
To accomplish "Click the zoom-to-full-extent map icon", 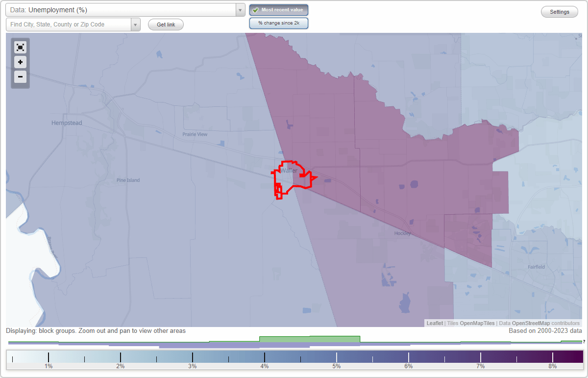I will pyautogui.click(x=20, y=47).
